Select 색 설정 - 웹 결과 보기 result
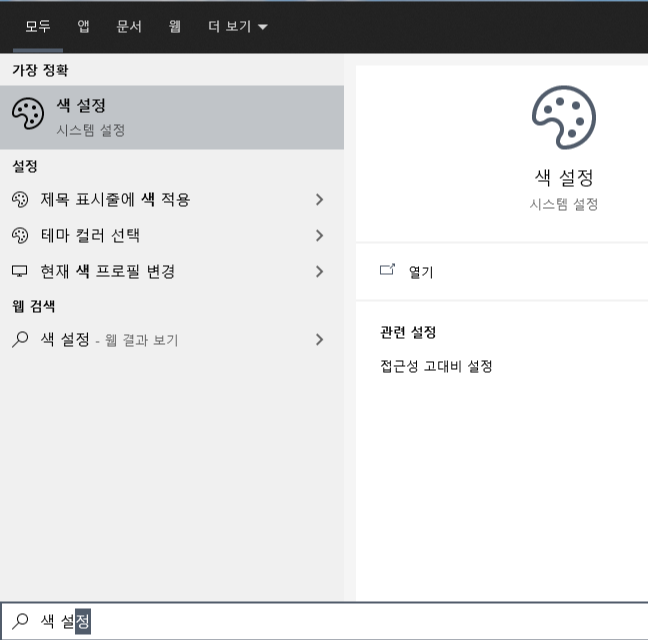 pos(172,340)
